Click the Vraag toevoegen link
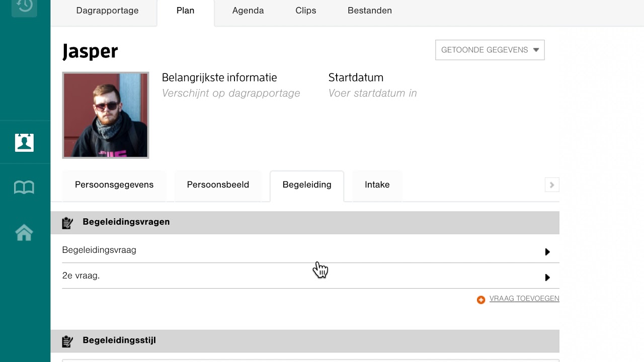This screenshot has width=644, height=362. click(x=524, y=299)
